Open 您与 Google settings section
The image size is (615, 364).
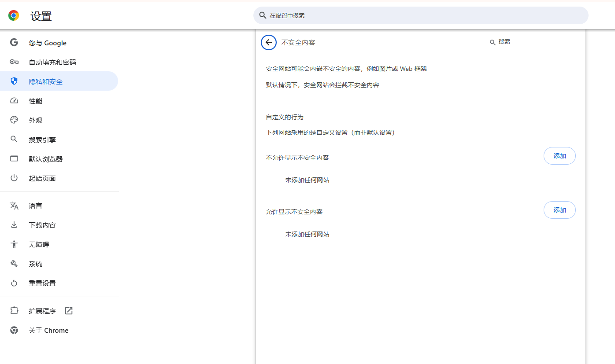point(59,43)
